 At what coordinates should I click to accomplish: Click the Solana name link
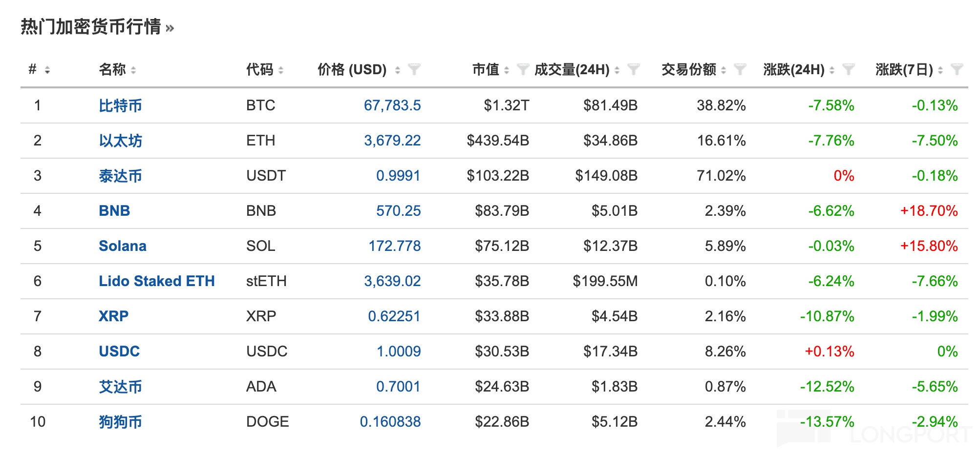click(122, 246)
